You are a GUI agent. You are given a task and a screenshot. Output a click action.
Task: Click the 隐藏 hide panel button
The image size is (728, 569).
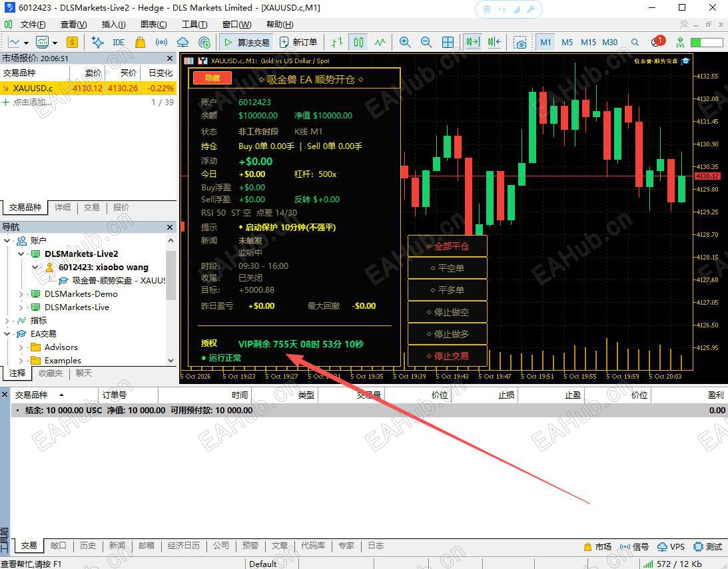[x=212, y=78]
